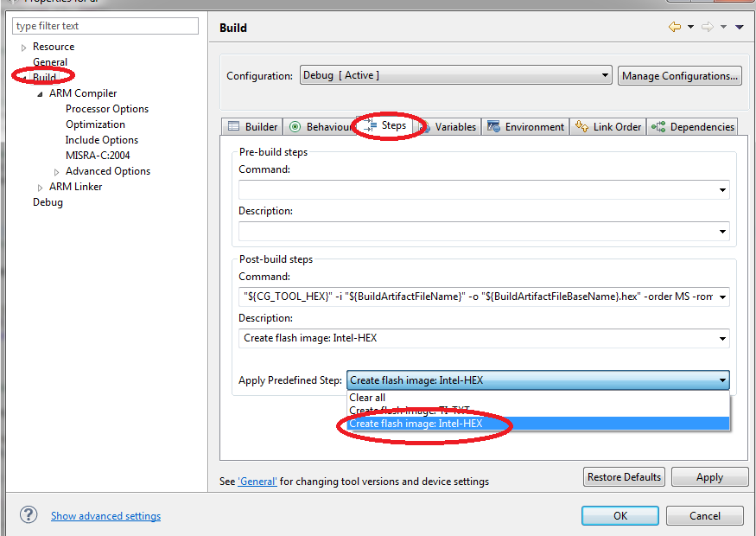This screenshot has height=536, width=756.
Task: Open the view menu triangle icon
Action: [740, 27]
